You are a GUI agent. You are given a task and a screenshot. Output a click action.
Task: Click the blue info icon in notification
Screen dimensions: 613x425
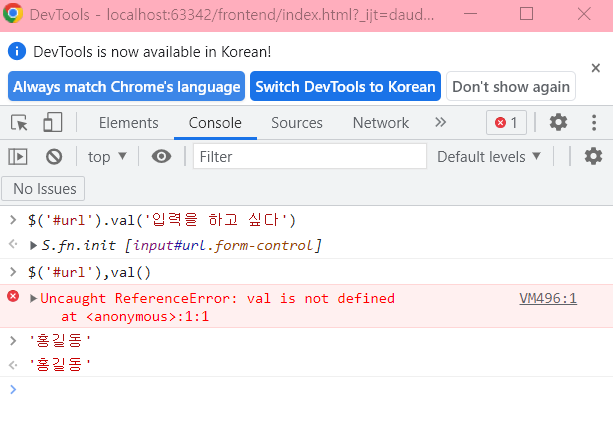tap(17, 51)
